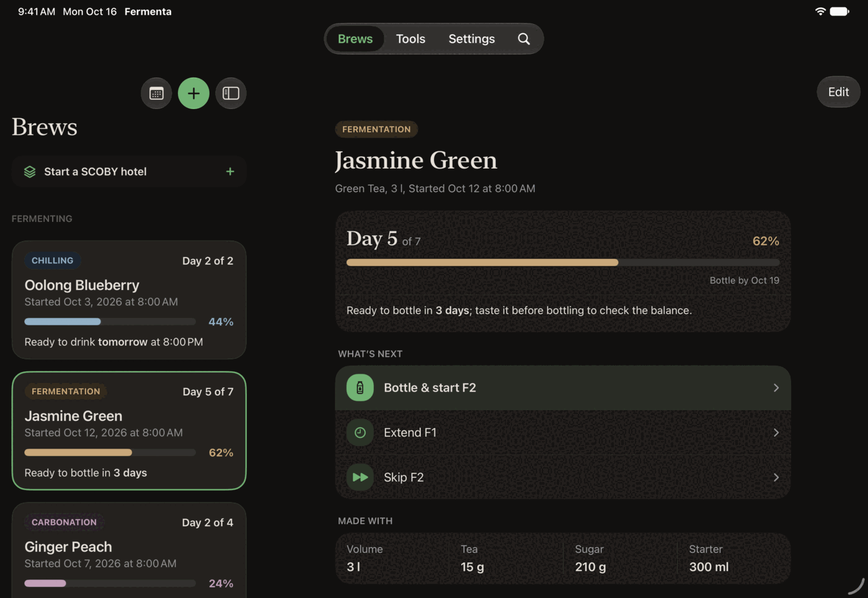Open the Oolong Blueberry brew title
The image size is (868, 598).
click(x=82, y=285)
